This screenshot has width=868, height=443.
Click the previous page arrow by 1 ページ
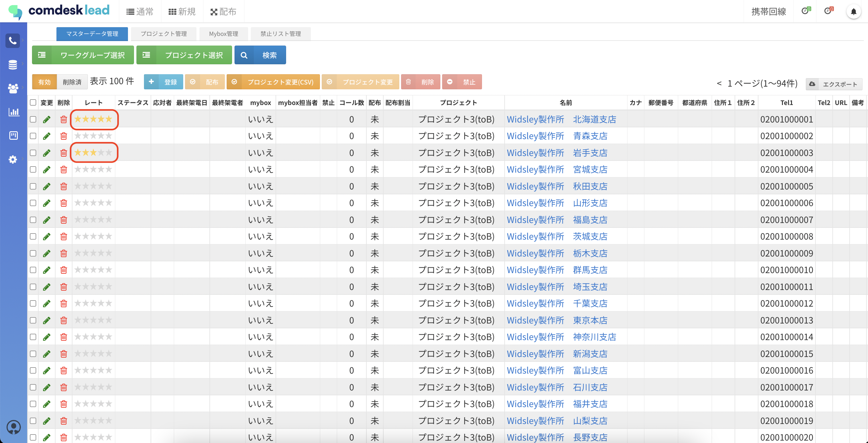click(719, 83)
